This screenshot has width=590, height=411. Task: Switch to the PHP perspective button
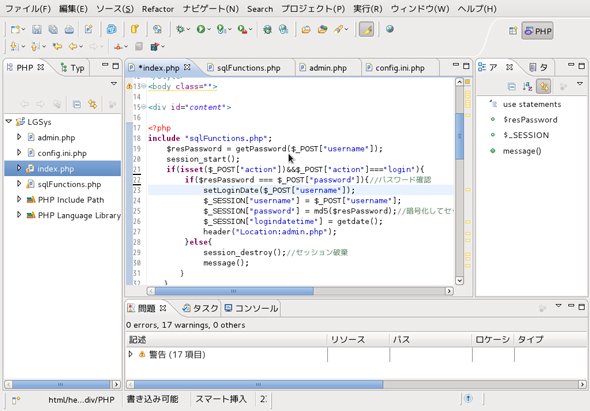coord(537,31)
